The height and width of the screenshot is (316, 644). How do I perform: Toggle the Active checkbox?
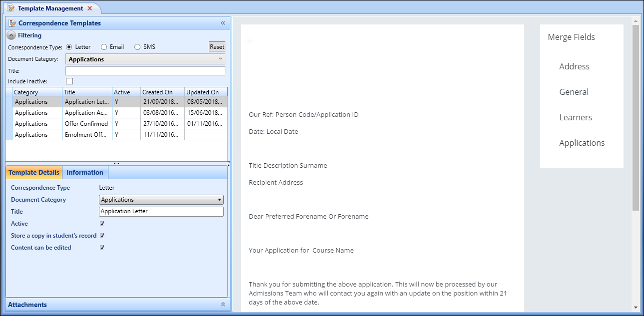click(102, 224)
